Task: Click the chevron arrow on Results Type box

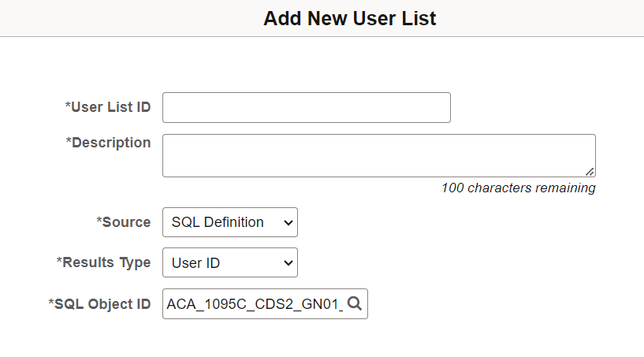Action: tap(287, 264)
